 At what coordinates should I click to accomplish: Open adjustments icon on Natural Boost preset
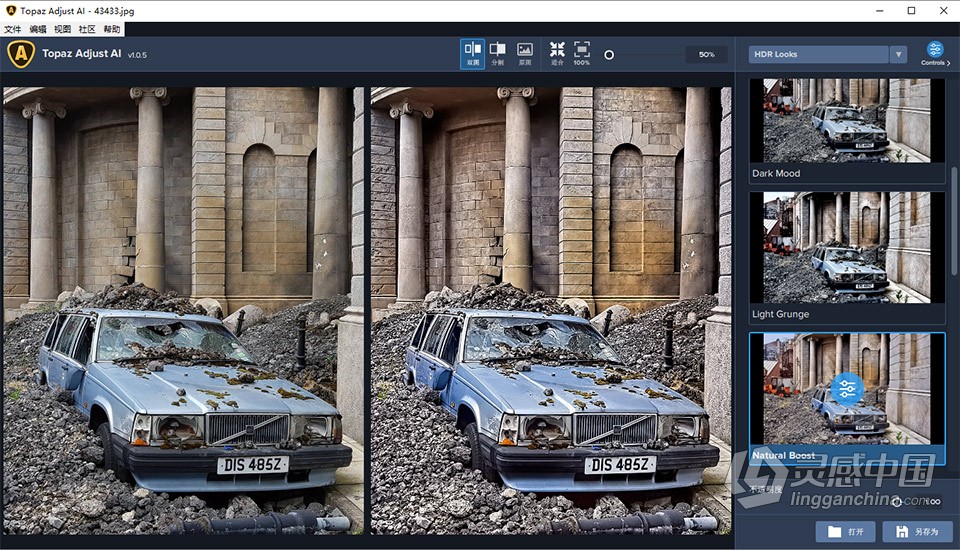(847, 388)
